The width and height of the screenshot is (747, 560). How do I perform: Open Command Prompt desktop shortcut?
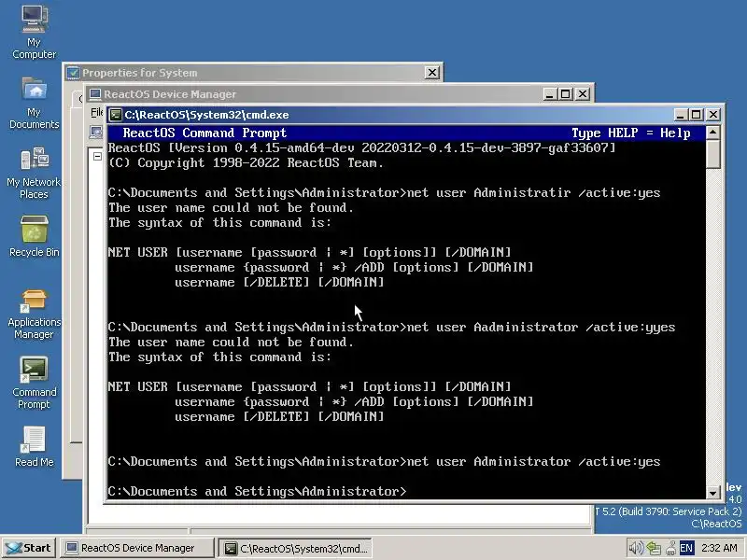pos(34,383)
